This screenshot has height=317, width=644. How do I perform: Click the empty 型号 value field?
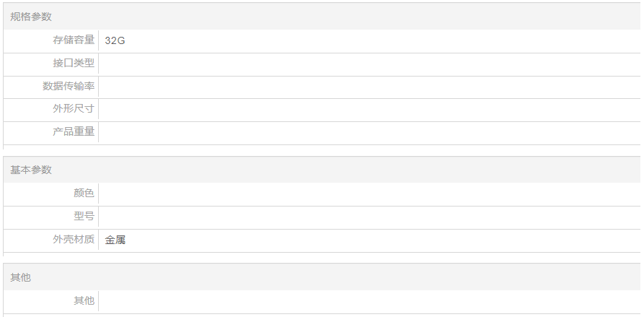[x=368, y=217]
